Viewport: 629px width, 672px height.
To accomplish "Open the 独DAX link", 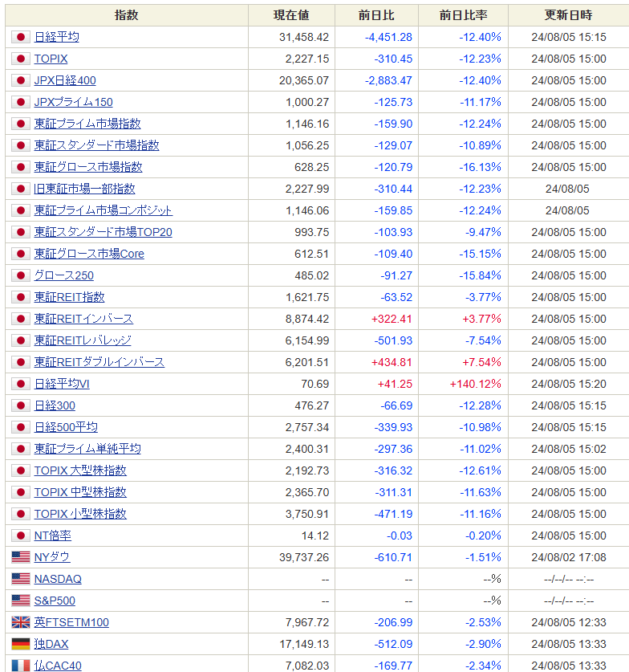I will point(51,644).
